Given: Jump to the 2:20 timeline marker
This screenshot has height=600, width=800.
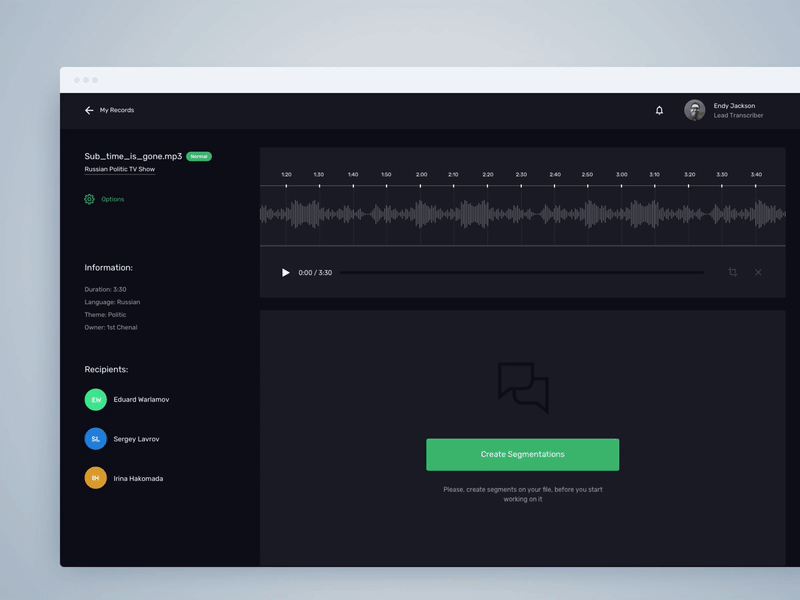Looking at the screenshot, I should (x=488, y=174).
